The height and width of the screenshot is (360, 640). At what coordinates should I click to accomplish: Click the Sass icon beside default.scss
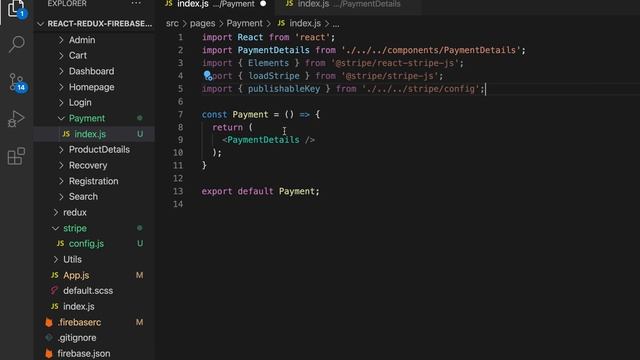tap(54, 291)
